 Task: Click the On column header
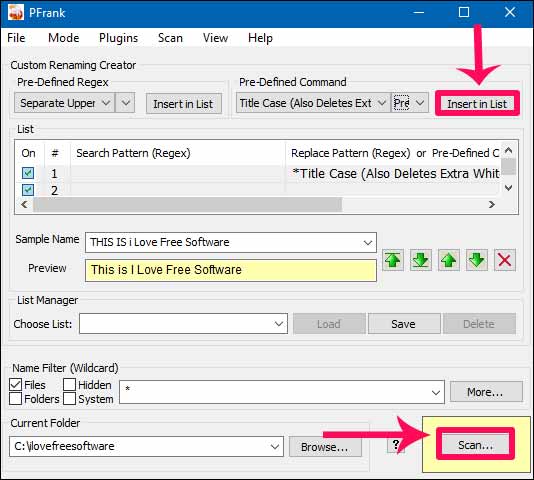coord(28,153)
